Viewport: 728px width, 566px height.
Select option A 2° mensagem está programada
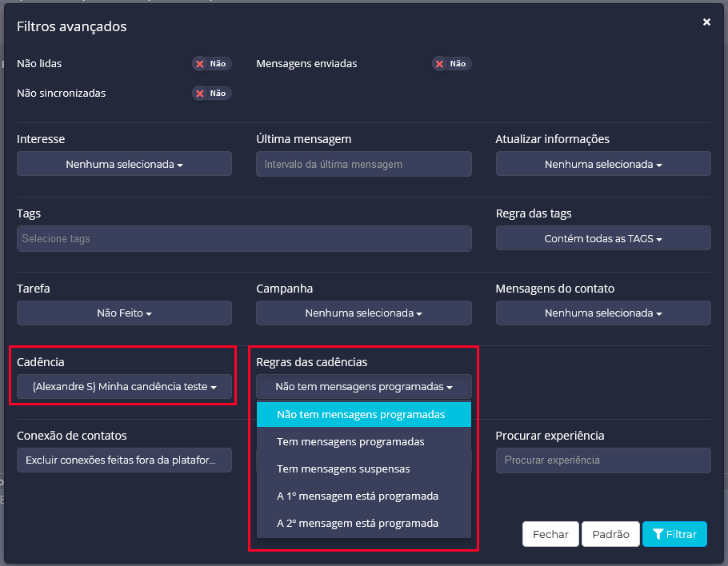[363, 523]
